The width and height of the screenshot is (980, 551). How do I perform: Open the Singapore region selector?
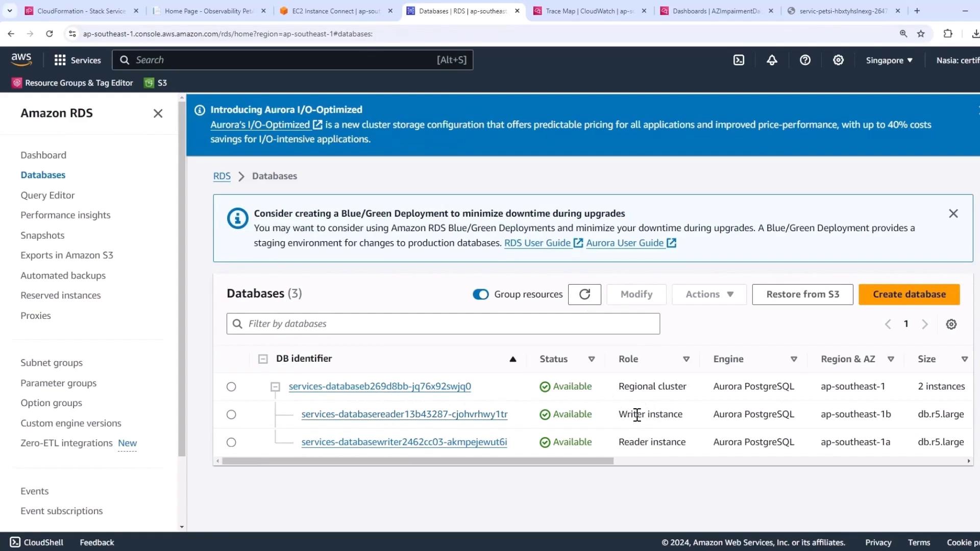coord(889,60)
